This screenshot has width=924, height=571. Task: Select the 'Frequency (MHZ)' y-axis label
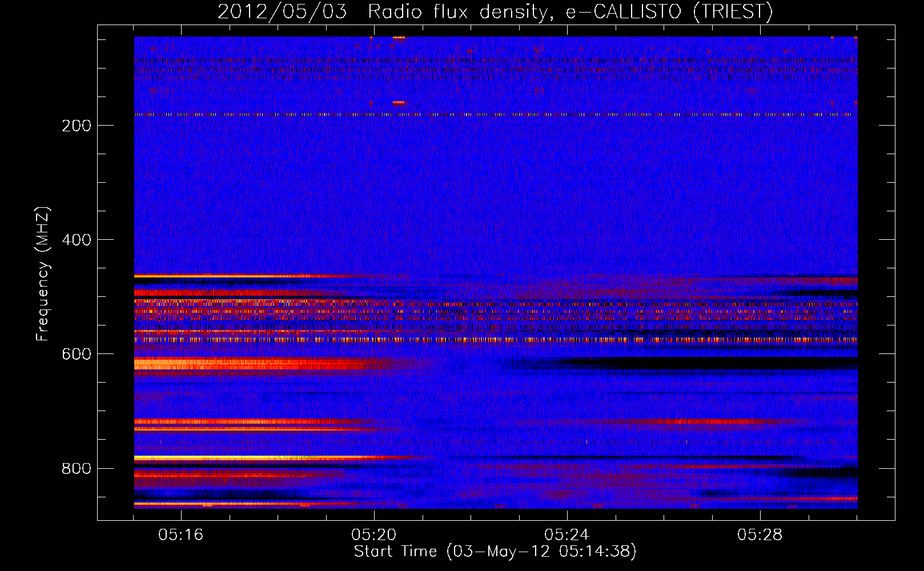(x=43, y=274)
